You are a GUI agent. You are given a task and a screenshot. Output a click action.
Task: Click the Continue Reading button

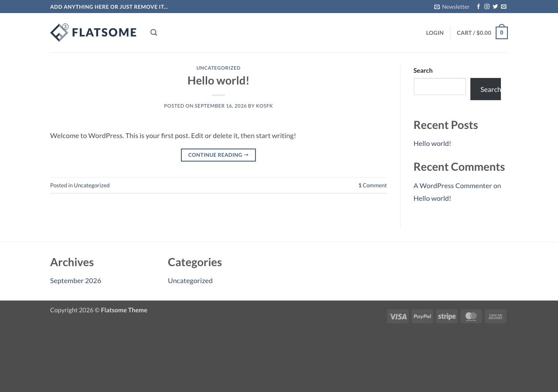tap(218, 155)
